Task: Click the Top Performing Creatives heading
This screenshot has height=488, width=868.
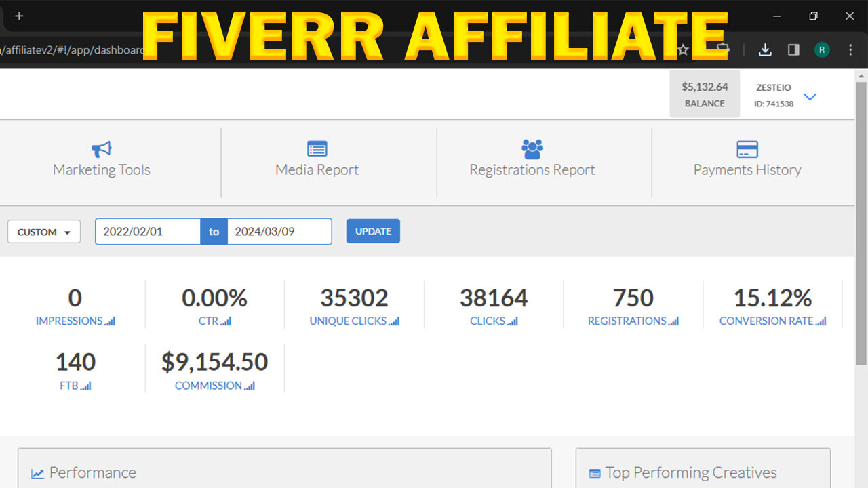Action: point(691,472)
